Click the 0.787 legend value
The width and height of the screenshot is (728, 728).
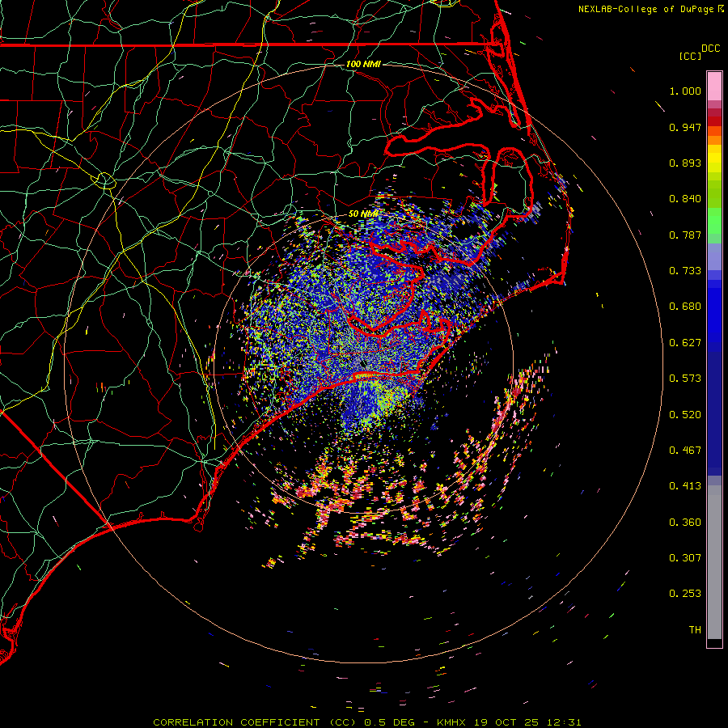(685, 235)
